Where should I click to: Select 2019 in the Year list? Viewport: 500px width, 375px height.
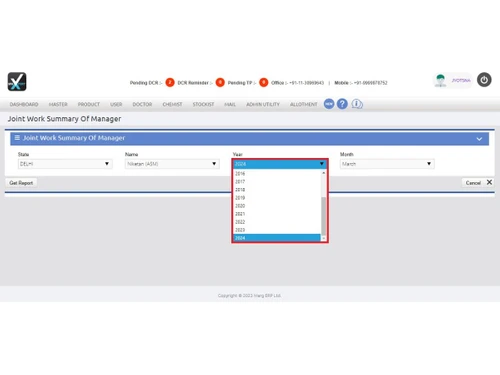[x=277, y=198]
